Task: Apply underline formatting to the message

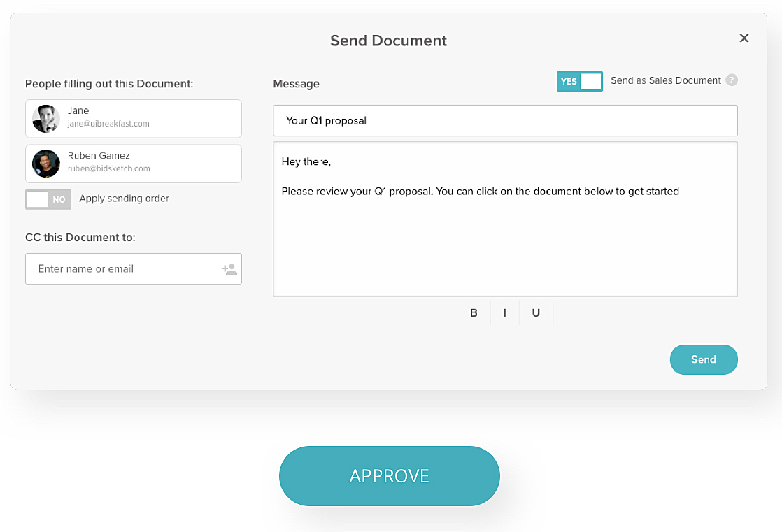Action: (x=536, y=312)
